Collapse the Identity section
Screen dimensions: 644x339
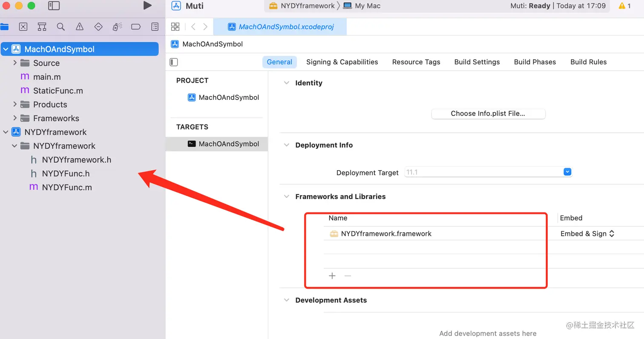287,83
